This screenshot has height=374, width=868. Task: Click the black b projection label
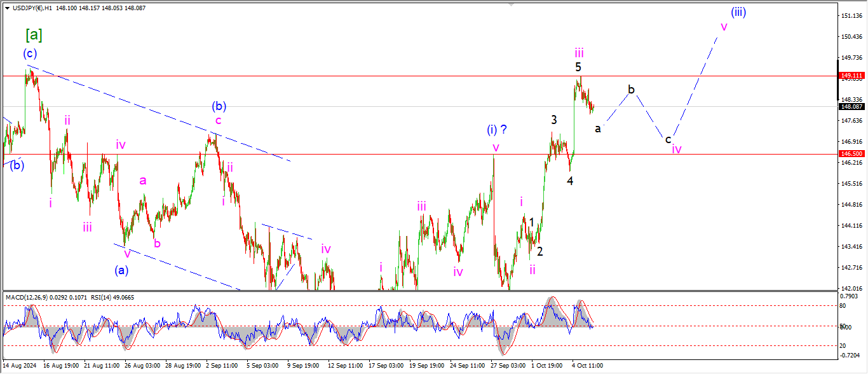pyautogui.click(x=631, y=90)
